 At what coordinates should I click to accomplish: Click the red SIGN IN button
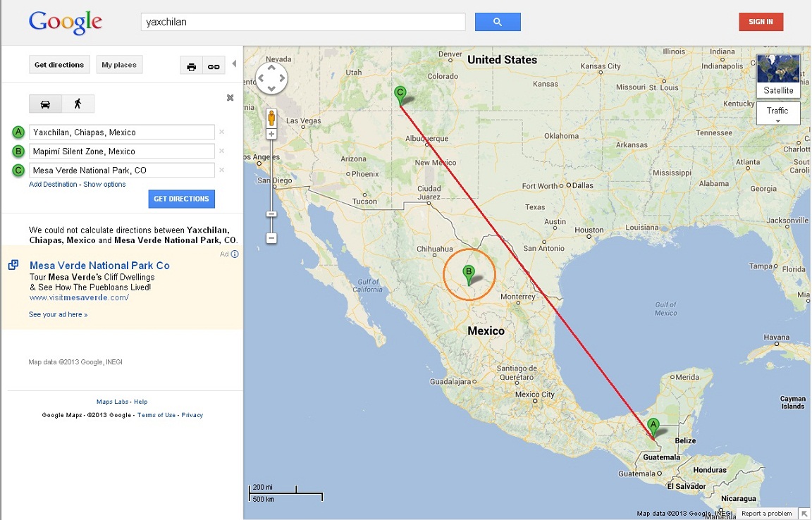pyautogui.click(x=761, y=22)
